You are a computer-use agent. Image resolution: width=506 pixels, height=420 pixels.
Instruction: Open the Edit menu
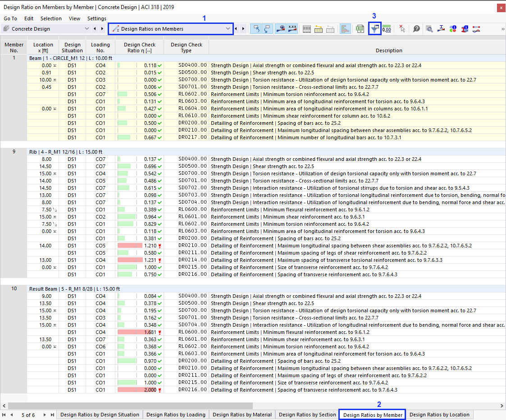tap(29, 18)
